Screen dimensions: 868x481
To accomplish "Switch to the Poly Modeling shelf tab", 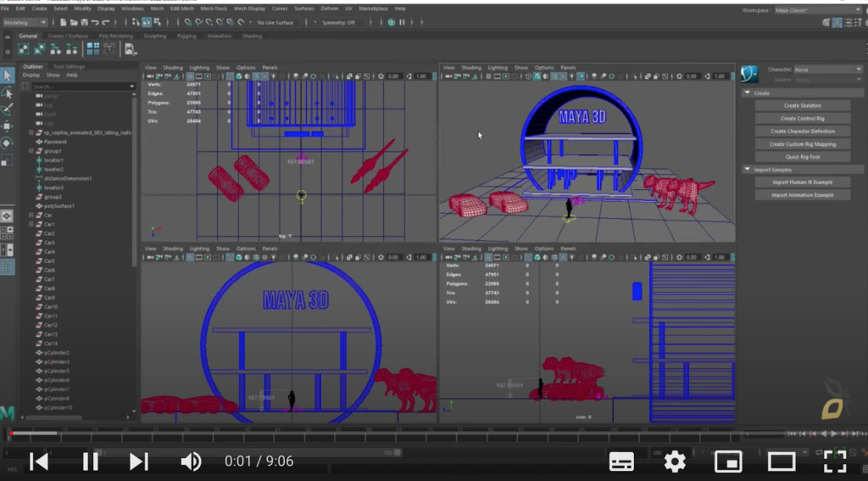I will point(115,36).
